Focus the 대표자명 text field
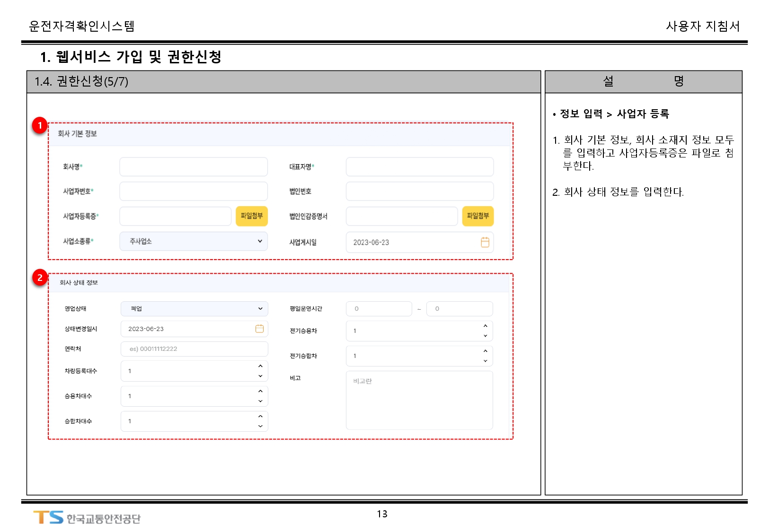769x532 pixels. click(x=419, y=167)
